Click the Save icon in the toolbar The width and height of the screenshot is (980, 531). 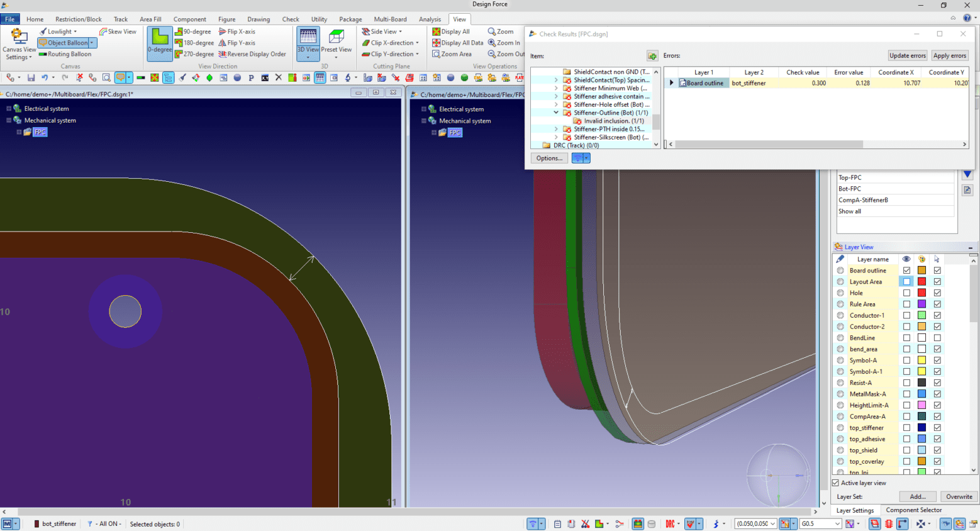tap(30, 77)
